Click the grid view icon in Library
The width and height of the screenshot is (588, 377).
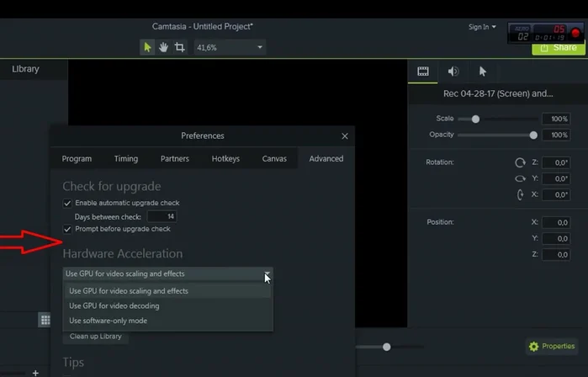(x=45, y=320)
